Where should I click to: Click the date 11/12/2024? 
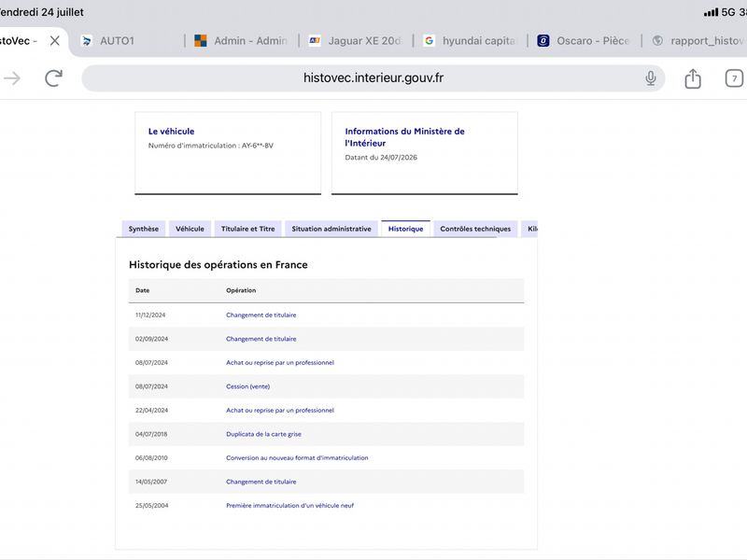150,315
